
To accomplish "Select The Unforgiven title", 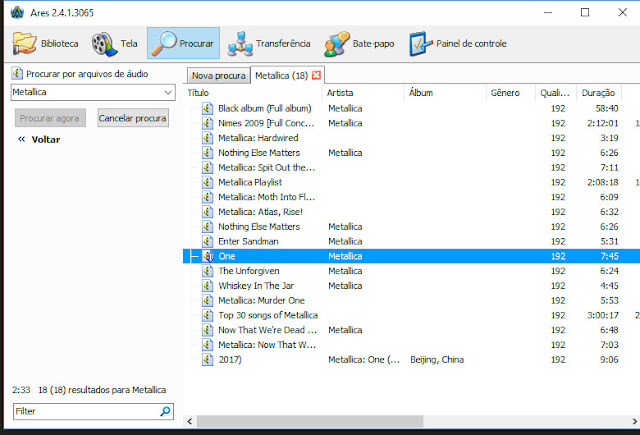I will click(249, 271).
